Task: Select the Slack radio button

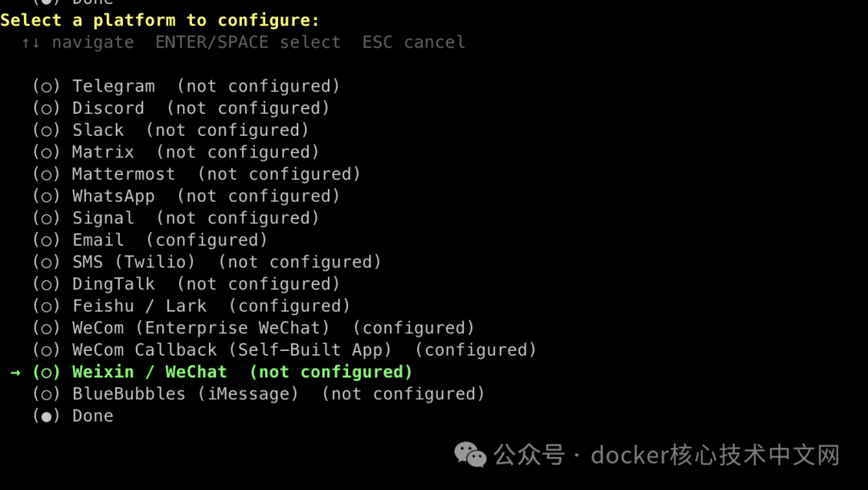Action: coord(47,130)
